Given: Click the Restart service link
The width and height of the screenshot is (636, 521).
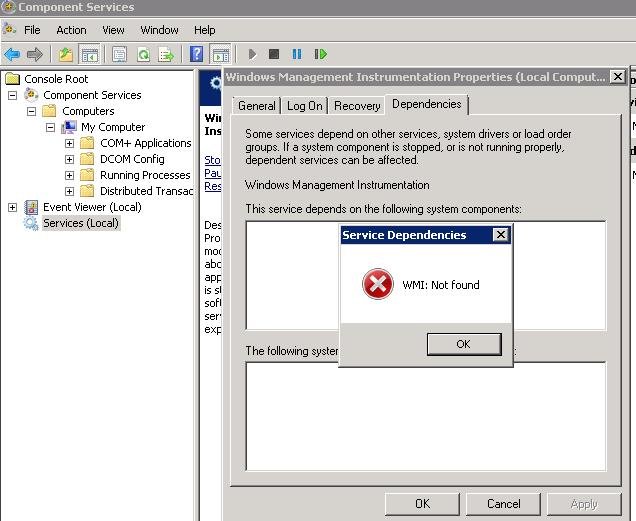Looking at the screenshot, I should pos(213,186).
